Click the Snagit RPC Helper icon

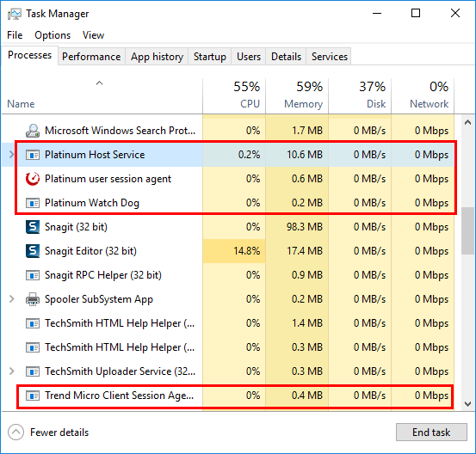click(33, 275)
